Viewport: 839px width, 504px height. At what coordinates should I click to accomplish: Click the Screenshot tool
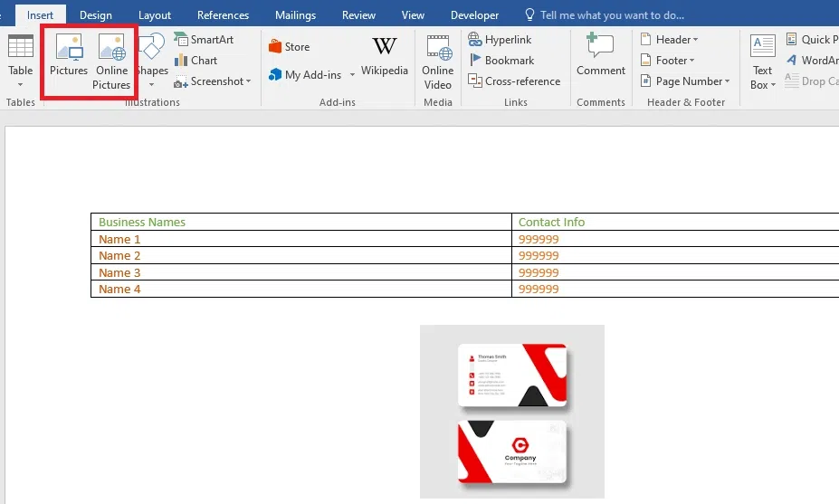pos(209,81)
